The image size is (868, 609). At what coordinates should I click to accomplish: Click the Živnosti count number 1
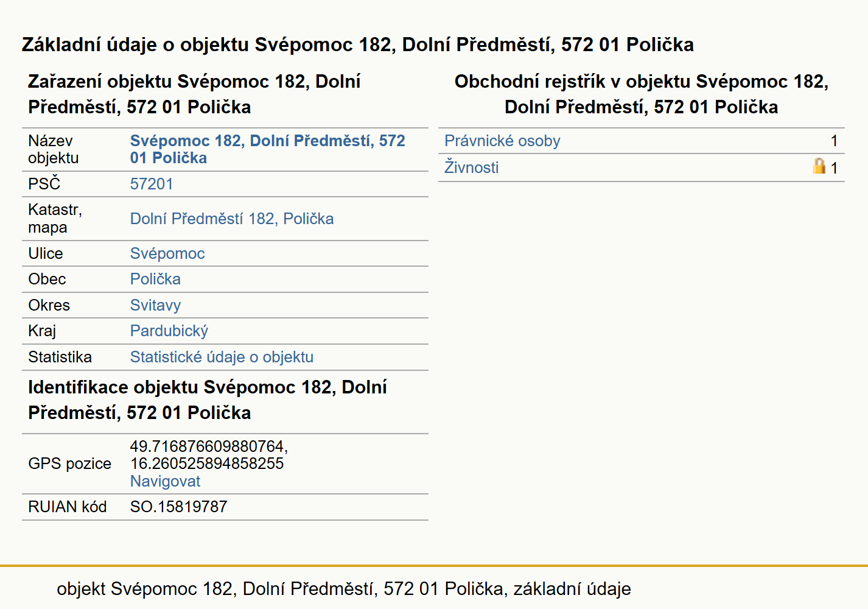[x=834, y=167]
